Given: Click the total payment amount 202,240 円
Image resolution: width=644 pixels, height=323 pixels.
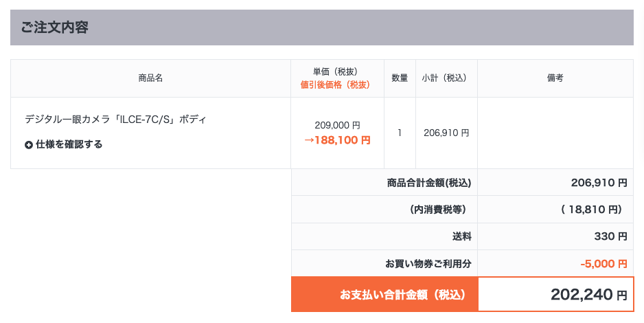Looking at the screenshot, I should pyautogui.click(x=589, y=294).
